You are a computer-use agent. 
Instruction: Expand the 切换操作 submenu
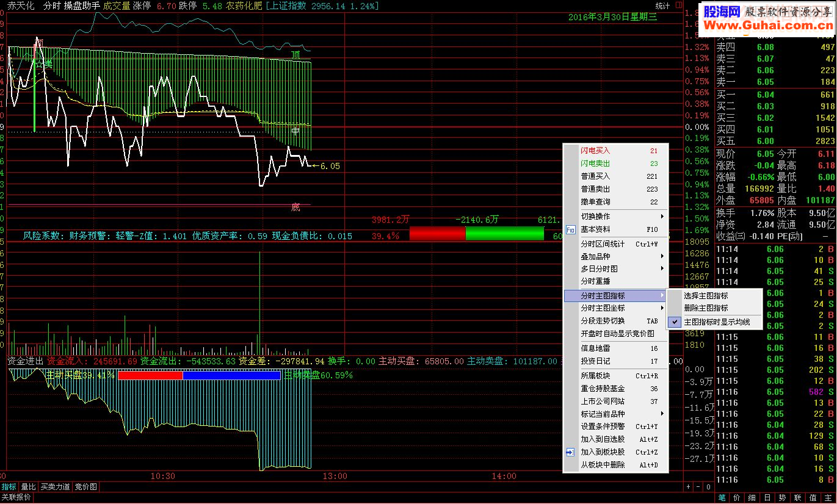pos(615,217)
